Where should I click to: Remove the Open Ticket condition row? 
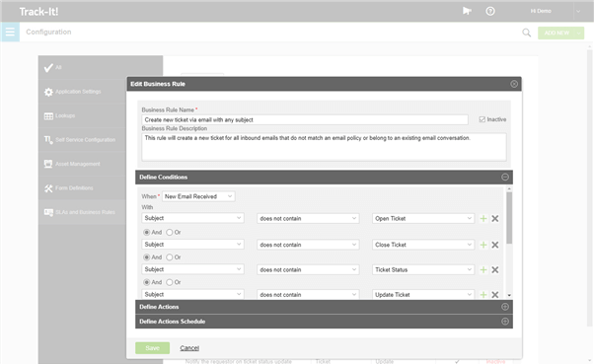(x=495, y=219)
